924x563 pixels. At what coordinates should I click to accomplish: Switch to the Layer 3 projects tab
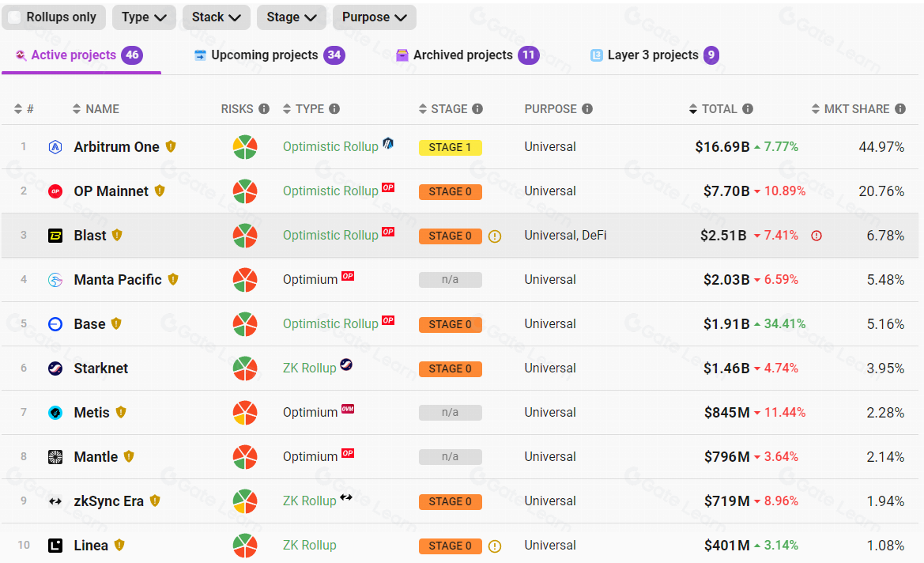(x=654, y=55)
